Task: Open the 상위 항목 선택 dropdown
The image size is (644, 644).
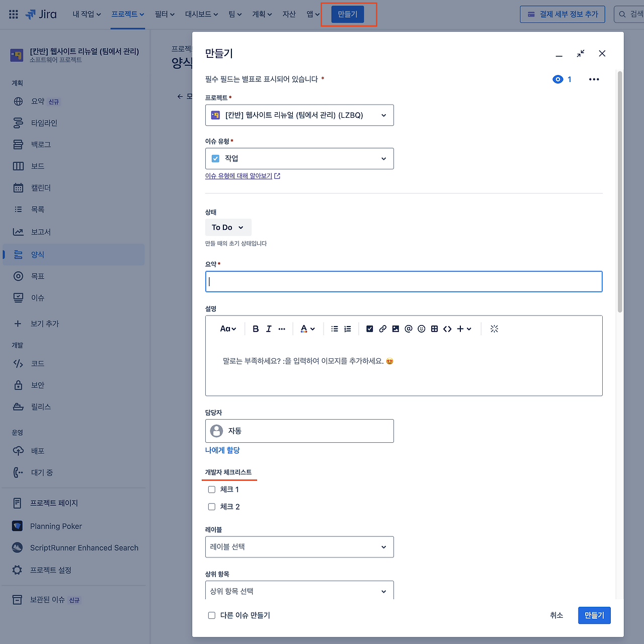Action: pyautogui.click(x=299, y=591)
